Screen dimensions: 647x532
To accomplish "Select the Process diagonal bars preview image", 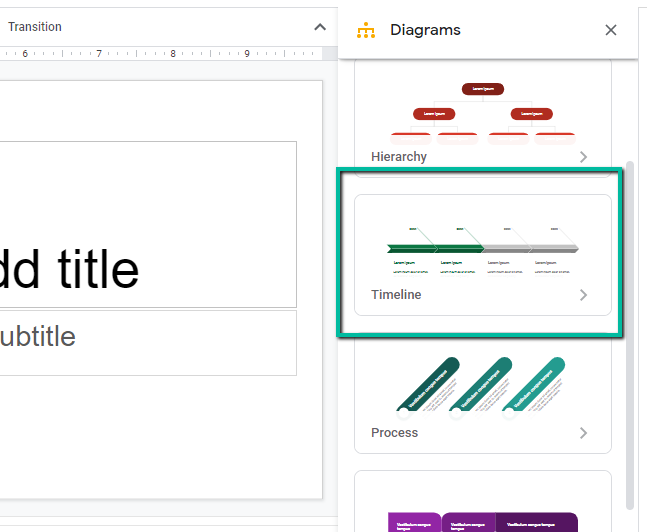I will tap(483, 385).
